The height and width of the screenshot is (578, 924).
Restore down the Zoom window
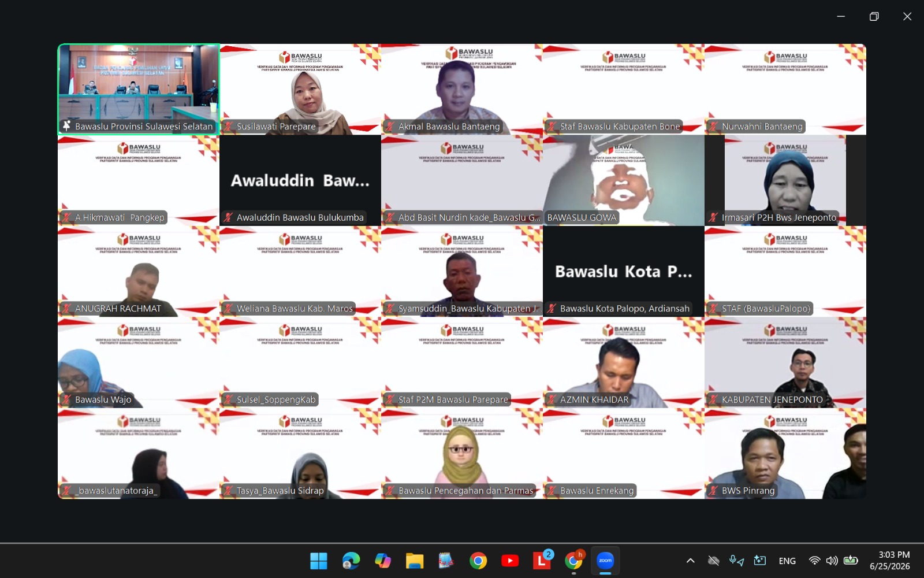coord(874,16)
